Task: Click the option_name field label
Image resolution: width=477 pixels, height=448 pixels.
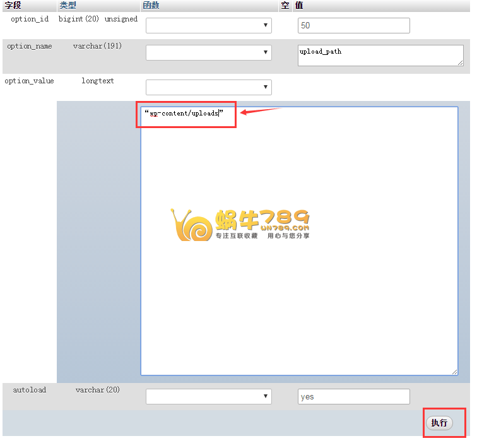Action: coord(29,47)
